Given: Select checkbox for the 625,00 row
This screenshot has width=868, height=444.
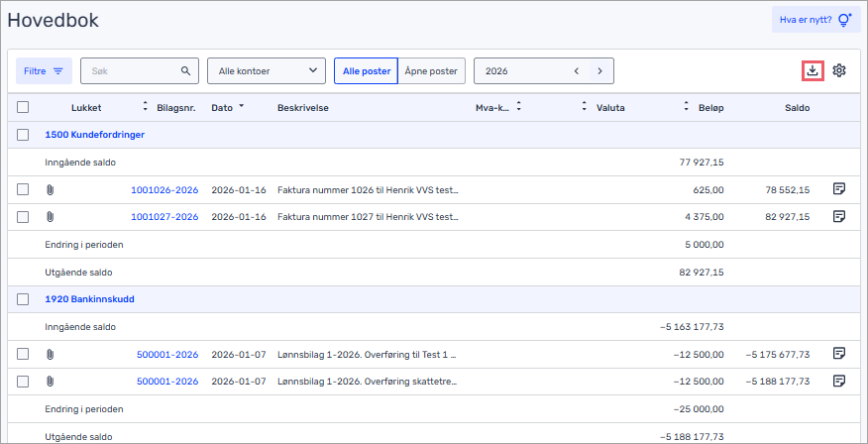Looking at the screenshot, I should coord(23,189).
